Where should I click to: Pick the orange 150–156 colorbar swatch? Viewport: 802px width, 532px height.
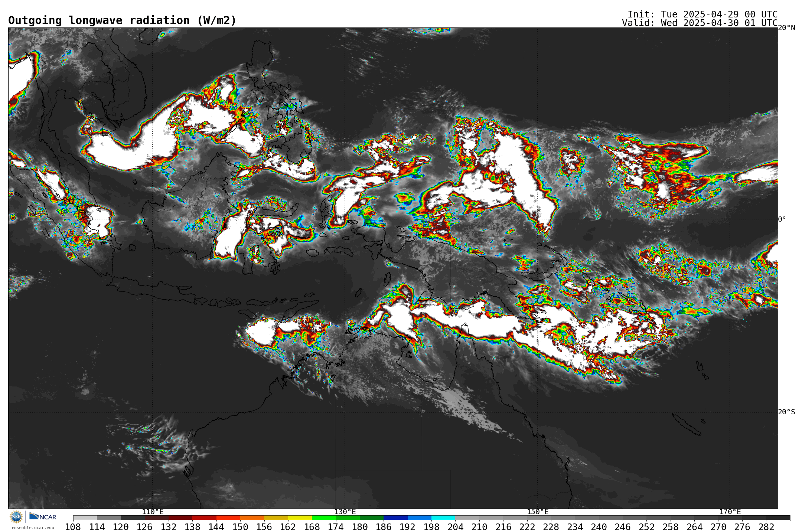pyautogui.click(x=252, y=518)
